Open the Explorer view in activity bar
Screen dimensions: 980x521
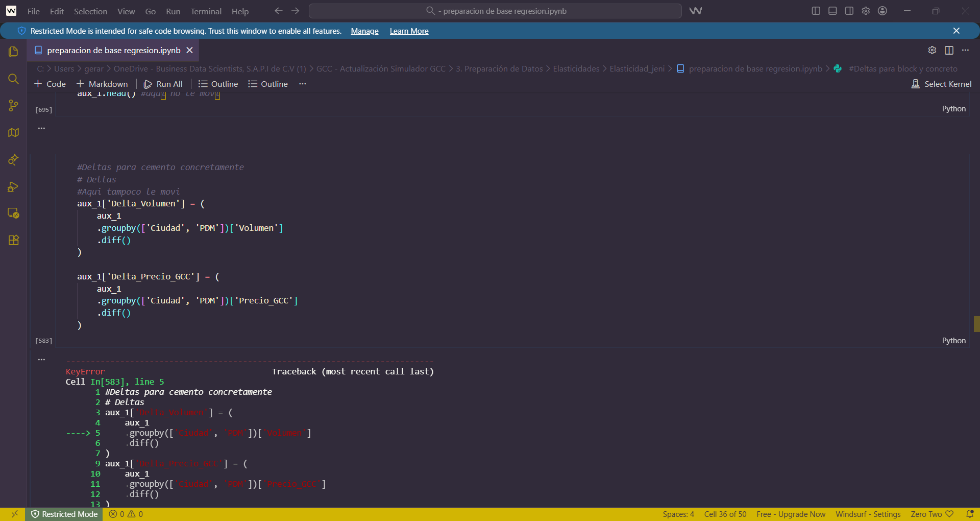13,52
